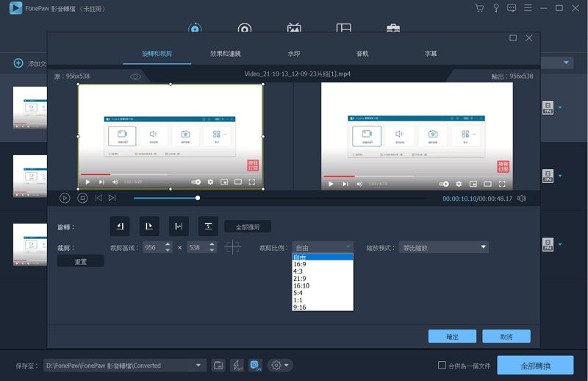Rotate video 90 degrees left
This screenshot has height=381, width=588.
coord(120,227)
